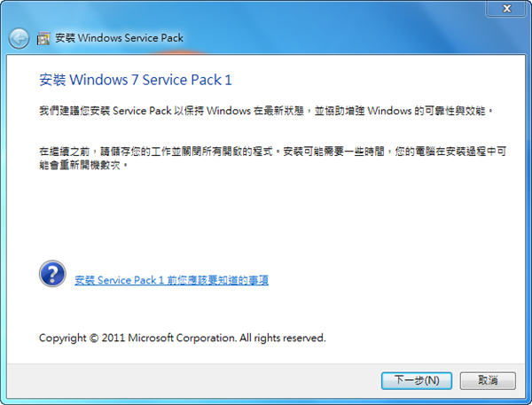Click the heading 安裝 Windows 7 Service Pack 1
This screenshot has height=405, width=532.
pos(136,80)
